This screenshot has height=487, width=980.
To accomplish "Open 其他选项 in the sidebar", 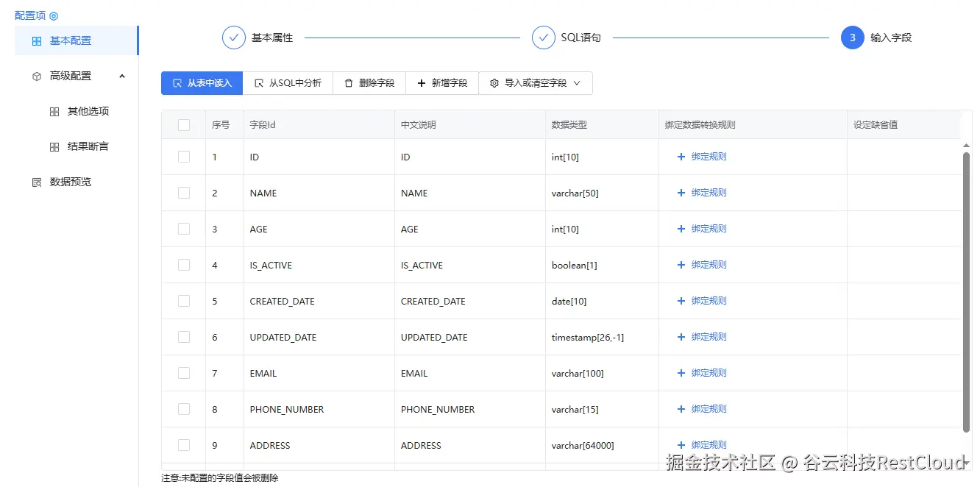I will 77,111.
